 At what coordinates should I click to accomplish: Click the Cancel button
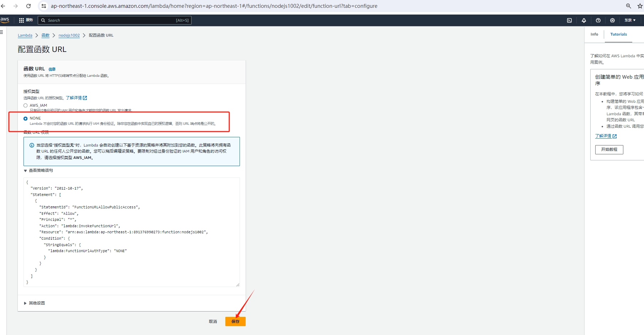[213, 321]
